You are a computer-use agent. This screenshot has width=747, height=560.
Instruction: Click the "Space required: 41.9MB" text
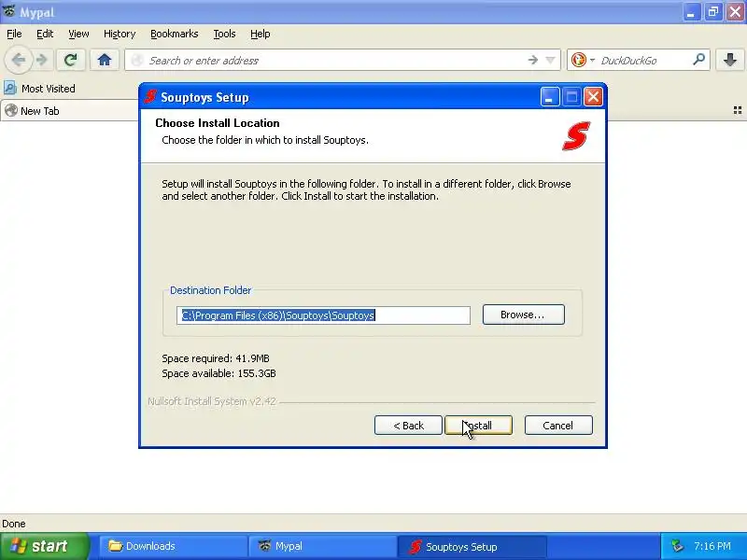[216, 358]
